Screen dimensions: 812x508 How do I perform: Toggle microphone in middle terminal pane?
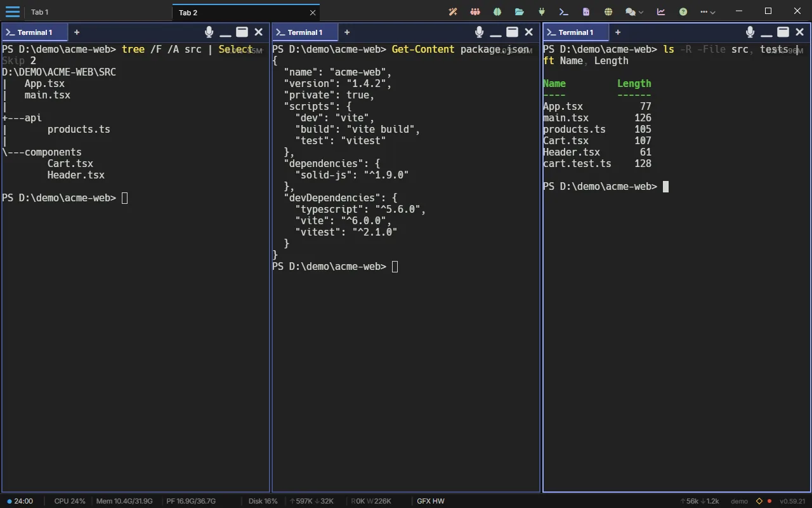pos(479,32)
